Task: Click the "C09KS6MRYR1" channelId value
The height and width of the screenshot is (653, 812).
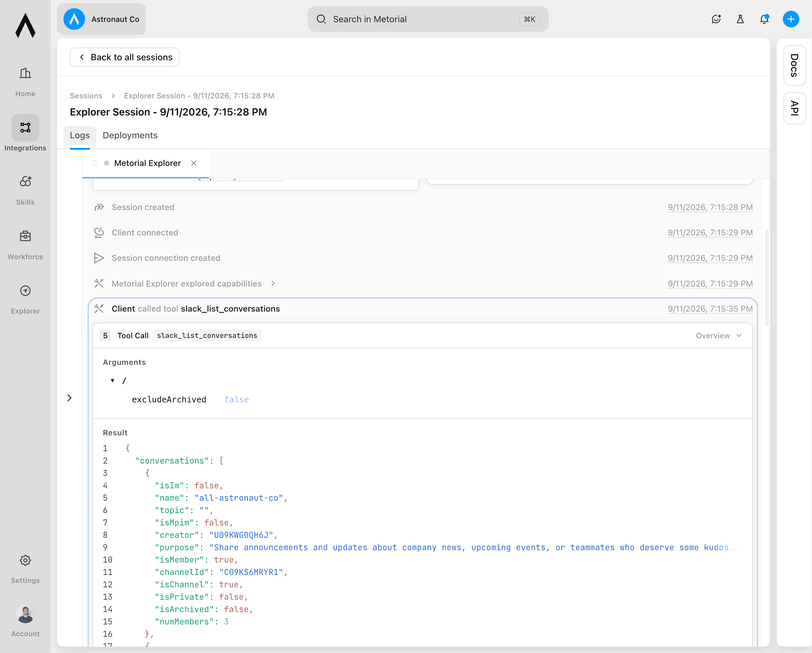Action: point(251,572)
